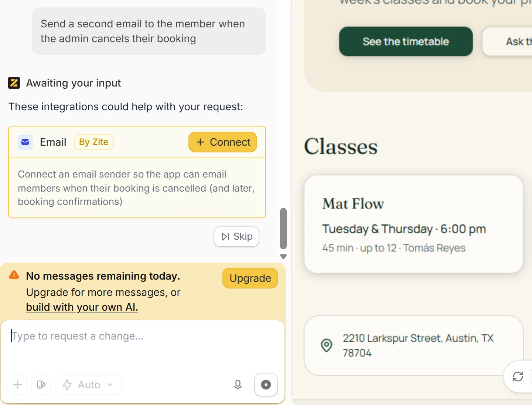Click the design edit icon beside the plus button
The image size is (532, 405).
tap(41, 385)
